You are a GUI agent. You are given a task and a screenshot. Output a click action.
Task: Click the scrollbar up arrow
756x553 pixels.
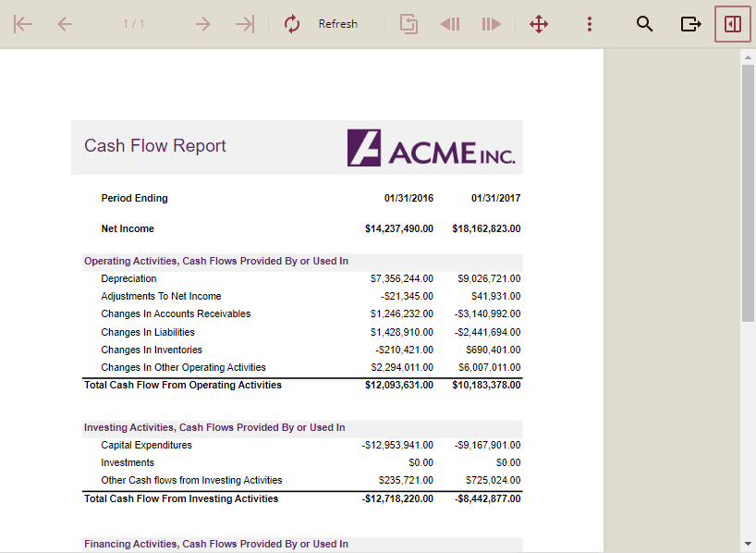[x=748, y=57]
